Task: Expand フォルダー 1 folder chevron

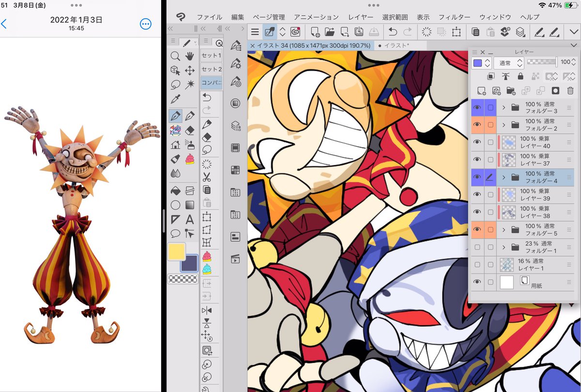Action: 504,247
